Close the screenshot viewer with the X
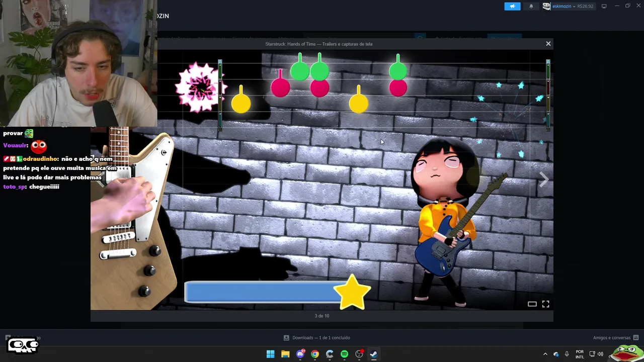The width and height of the screenshot is (644, 362). point(548,44)
